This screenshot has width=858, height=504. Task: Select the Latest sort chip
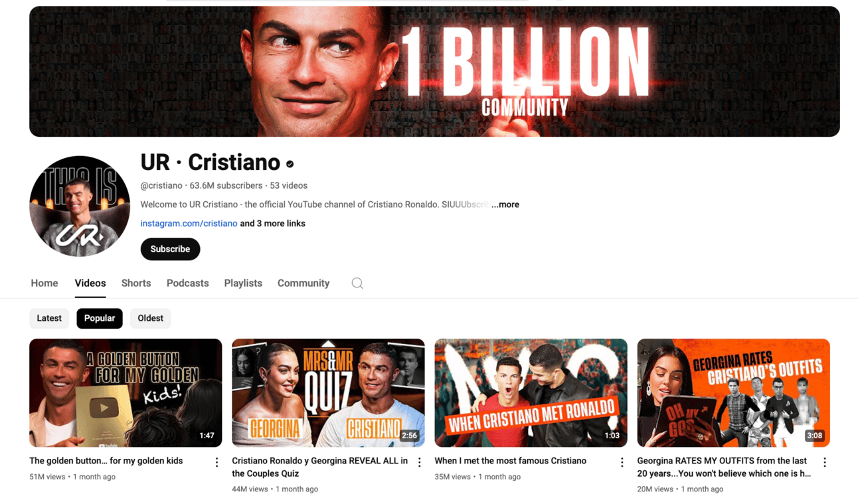[49, 318]
